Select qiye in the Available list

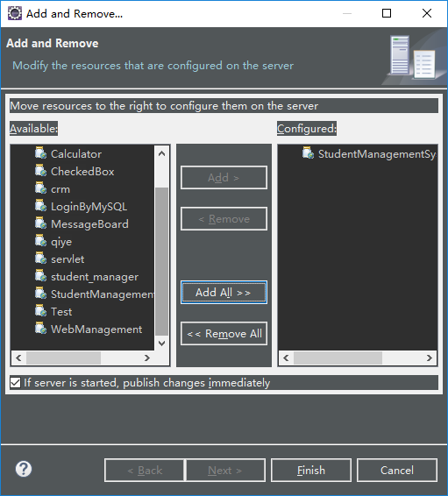61,242
